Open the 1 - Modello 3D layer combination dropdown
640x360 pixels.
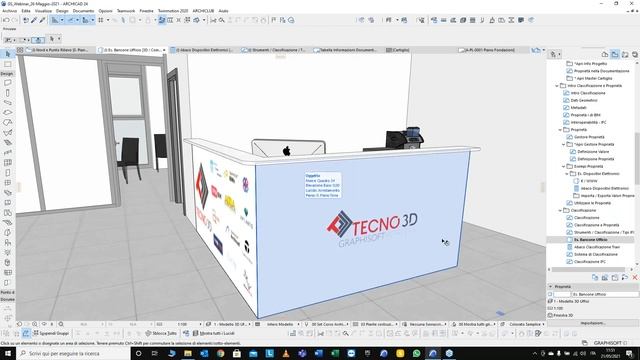[x=229, y=324]
